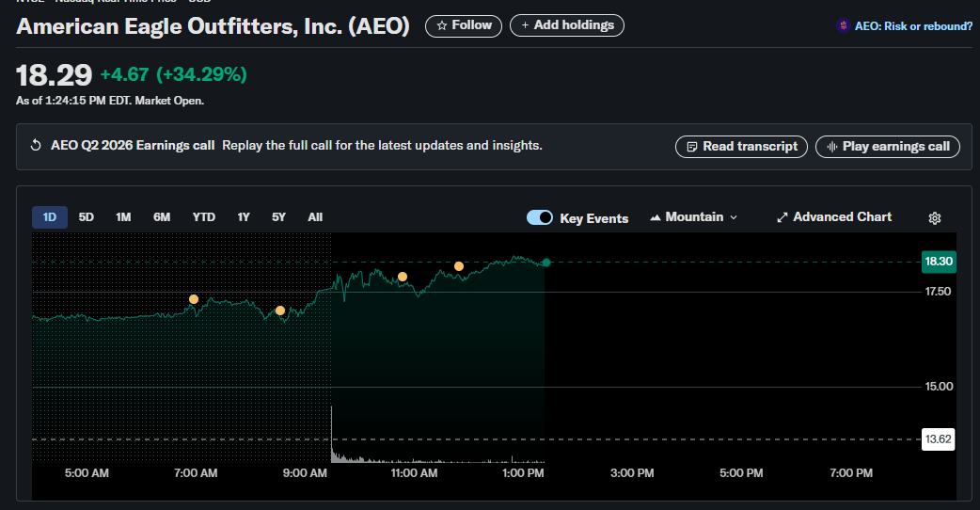Click the 17.50 axis value
This screenshot has height=510, width=980.
(x=938, y=292)
